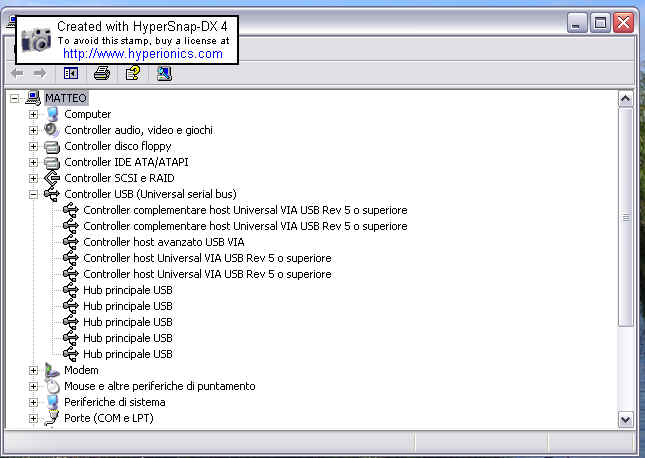Click the USB controller category icon
645x458 pixels.
(x=52, y=194)
